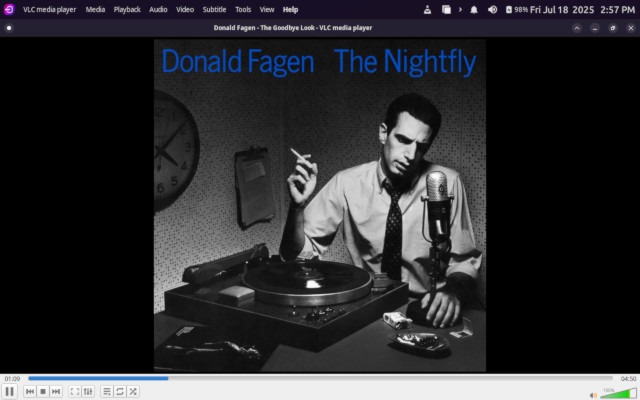Restore the VLC window size
The image size is (640, 400).
(x=613, y=28)
